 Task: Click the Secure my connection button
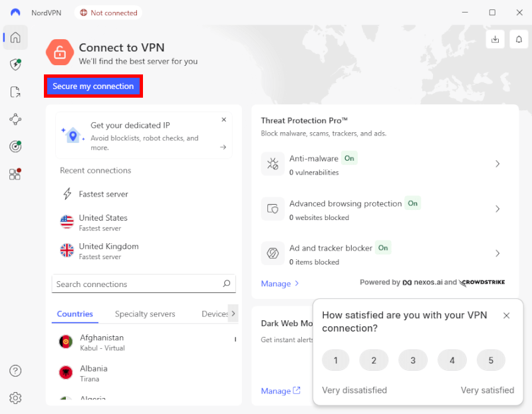click(x=93, y=86)
